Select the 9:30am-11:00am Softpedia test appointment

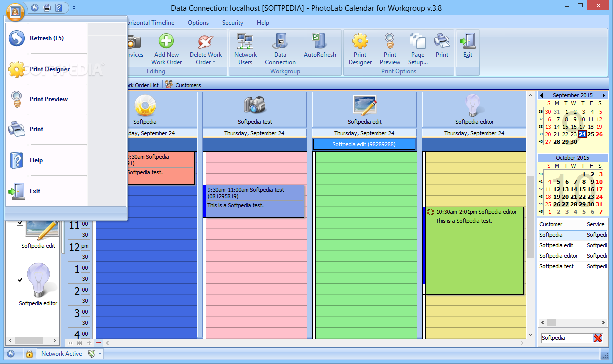click(254, 201)
